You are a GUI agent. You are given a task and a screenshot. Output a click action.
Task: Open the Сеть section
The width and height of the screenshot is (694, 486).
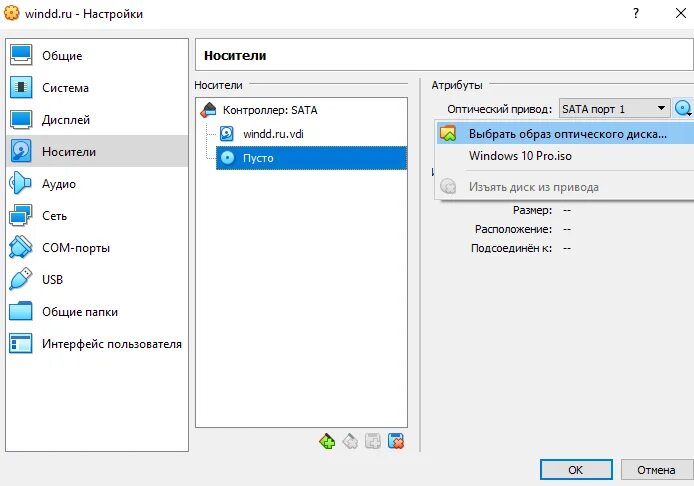tap(97, 216)
